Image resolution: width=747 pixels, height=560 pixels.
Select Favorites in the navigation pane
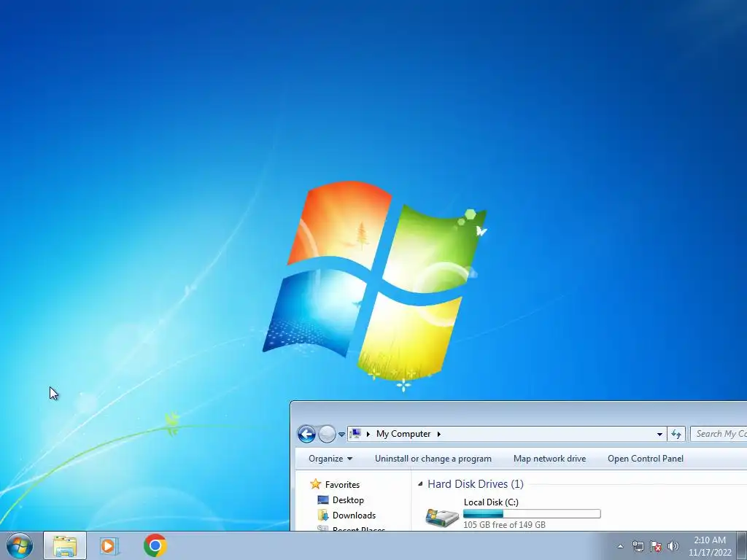343,485
